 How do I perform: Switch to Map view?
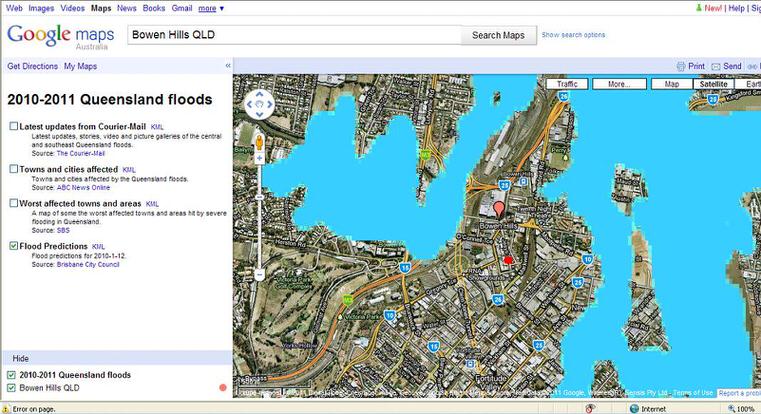click(672, 84)
